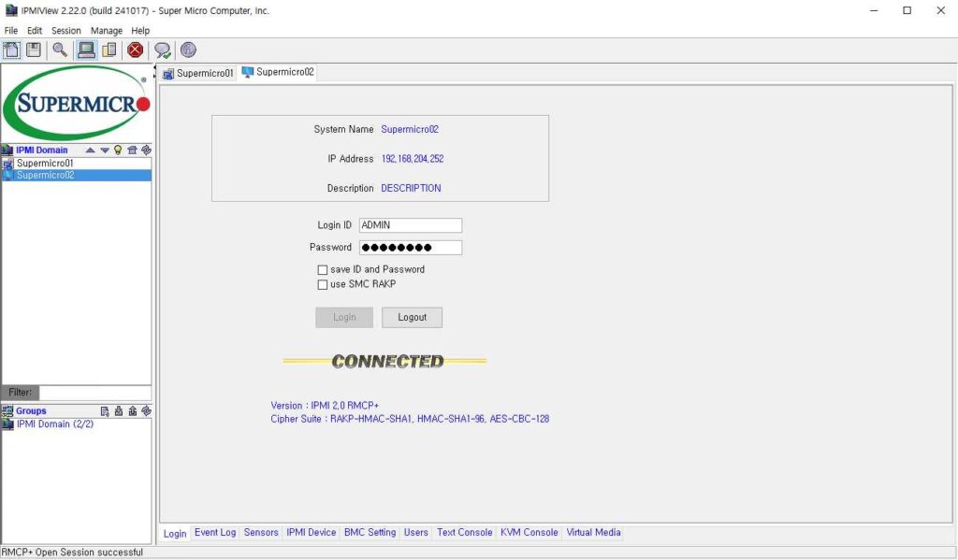Screen dimensions: 958x560
Task: Click the Supermicro logo image
Action: tap(77, 103)
